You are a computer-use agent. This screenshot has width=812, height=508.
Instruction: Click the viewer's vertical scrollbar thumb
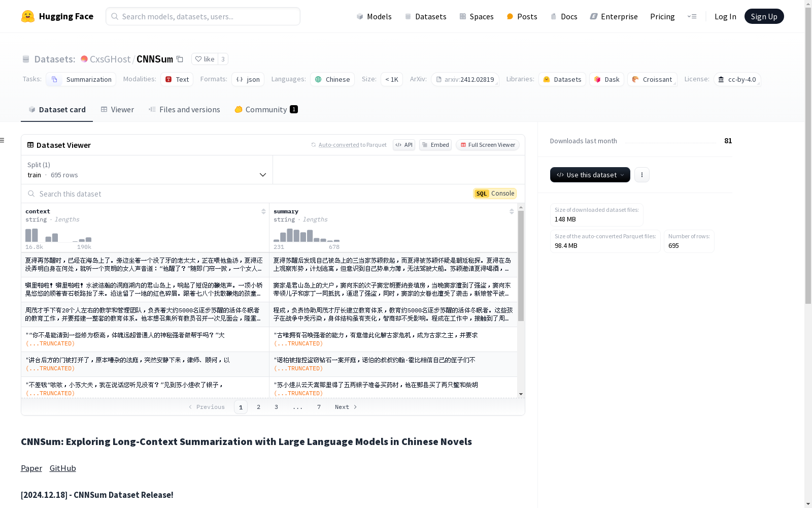(521, 266)
